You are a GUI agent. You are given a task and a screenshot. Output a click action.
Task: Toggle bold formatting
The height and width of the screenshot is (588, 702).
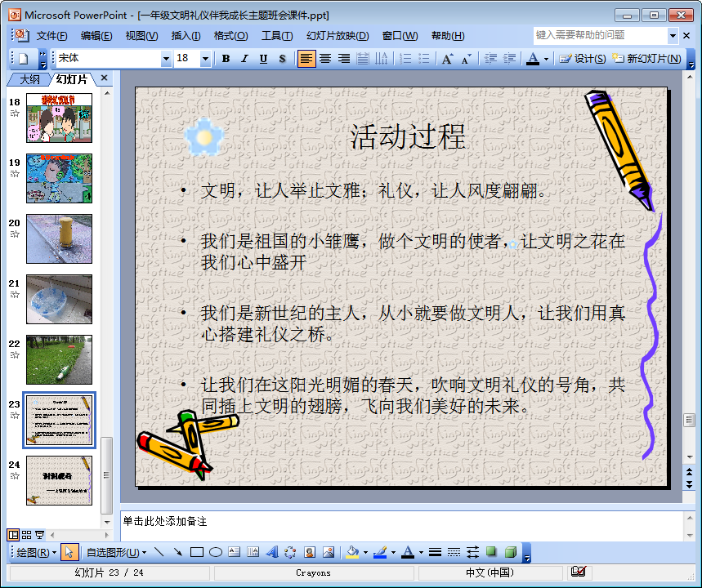tap(226, 59)
